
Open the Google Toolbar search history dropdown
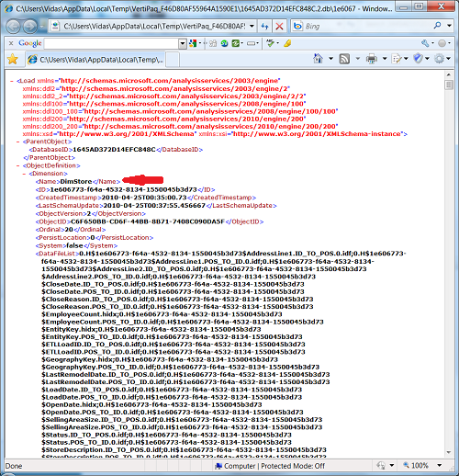point(183,43)
